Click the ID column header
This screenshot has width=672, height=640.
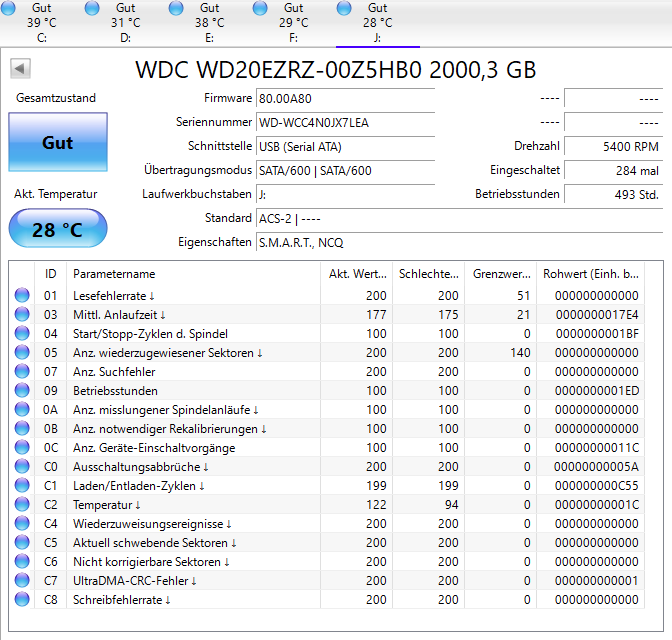click(51, 274)
